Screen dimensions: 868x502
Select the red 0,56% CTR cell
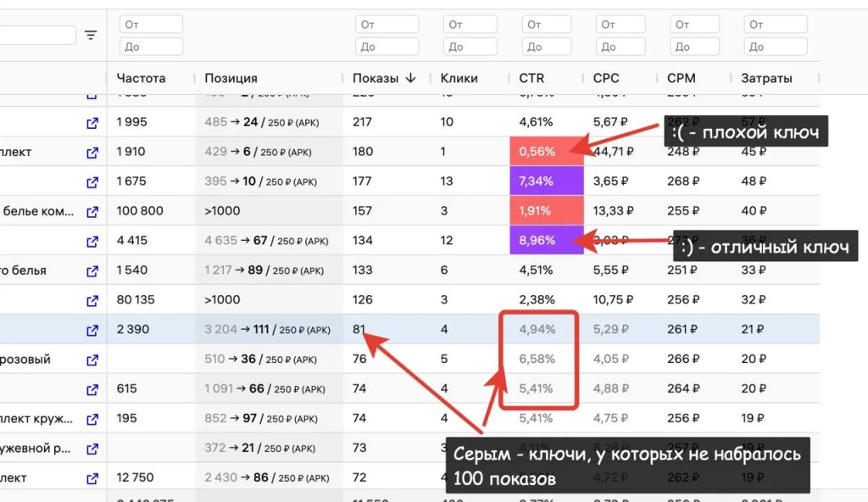point(546,152)
